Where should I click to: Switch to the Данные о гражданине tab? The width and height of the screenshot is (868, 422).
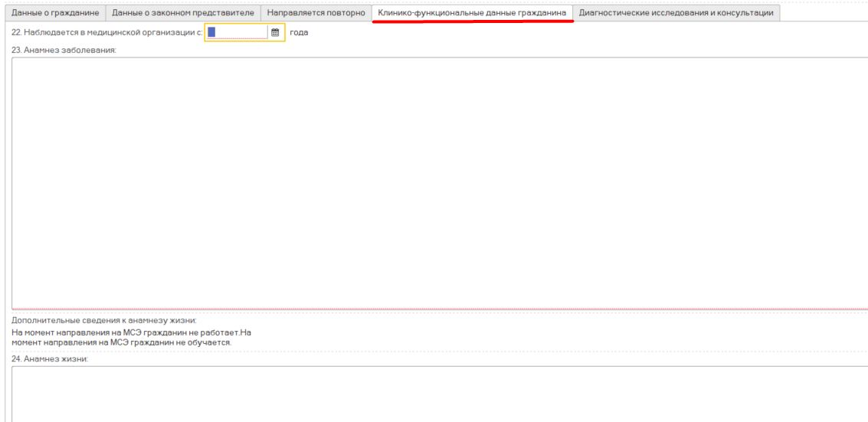point(54,13)
